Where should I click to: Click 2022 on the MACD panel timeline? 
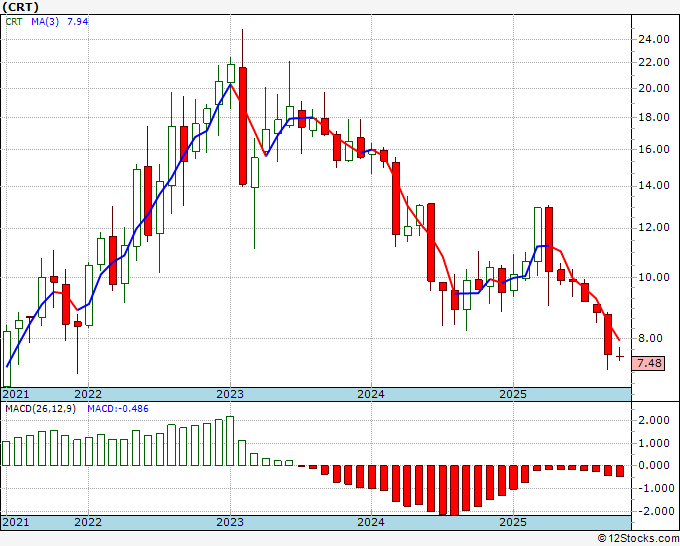(88, 522)
